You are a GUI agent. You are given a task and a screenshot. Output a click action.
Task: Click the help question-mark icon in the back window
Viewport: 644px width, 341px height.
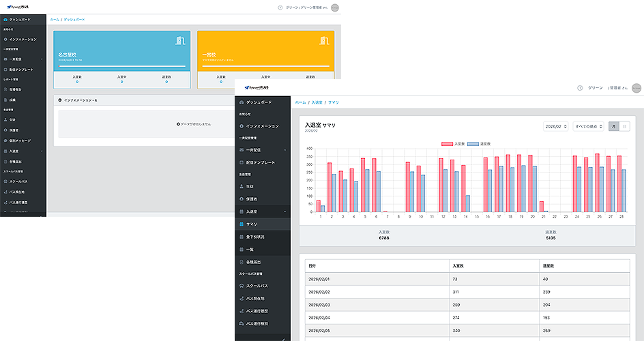pyautogui.click(x=280, y=8)
